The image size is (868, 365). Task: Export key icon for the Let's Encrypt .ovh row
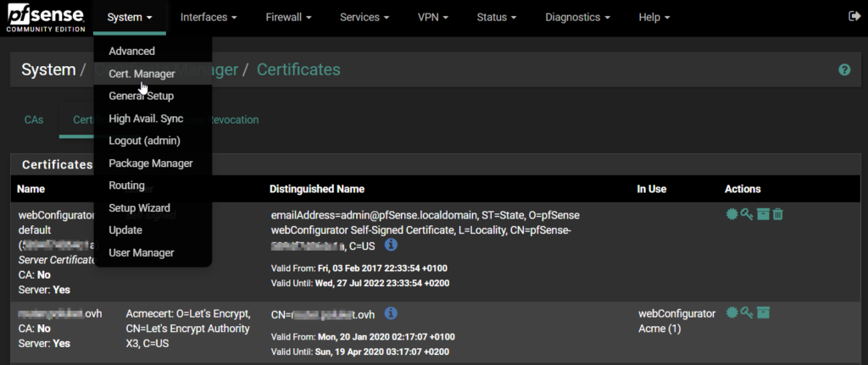coord(747,313)
